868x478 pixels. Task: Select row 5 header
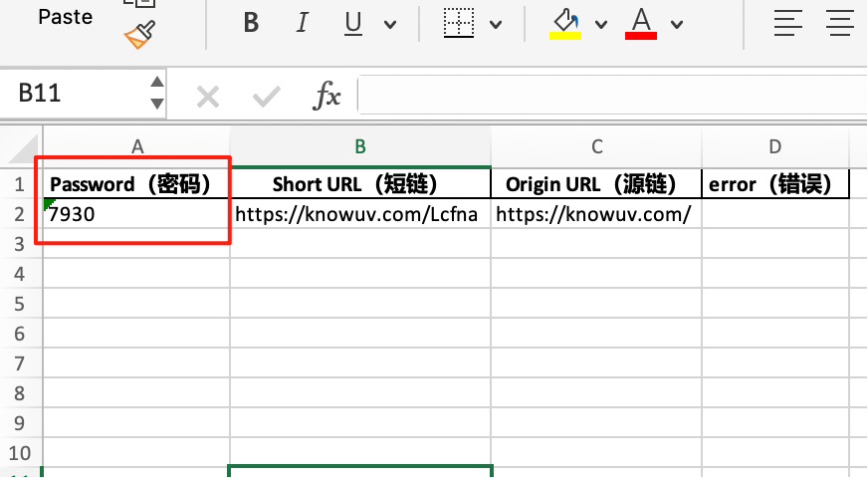tap(20, 304)
